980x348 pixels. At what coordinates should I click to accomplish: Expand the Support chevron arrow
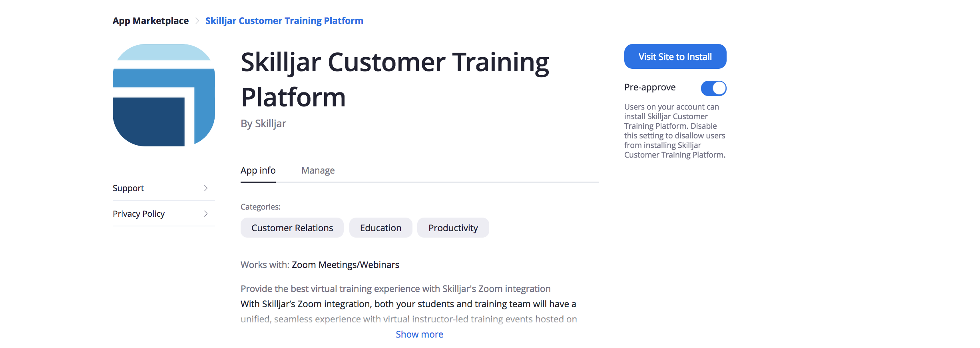pyautogui.click(x=206, y=188)
